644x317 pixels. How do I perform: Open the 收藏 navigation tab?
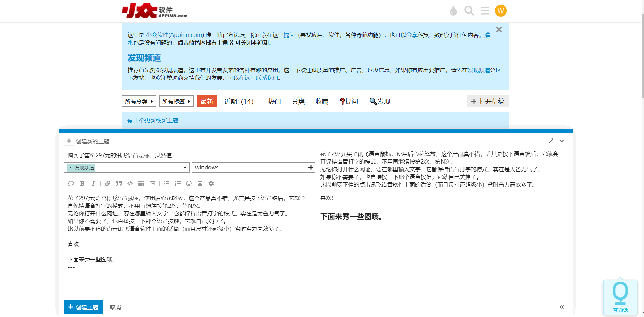(322, 101)
